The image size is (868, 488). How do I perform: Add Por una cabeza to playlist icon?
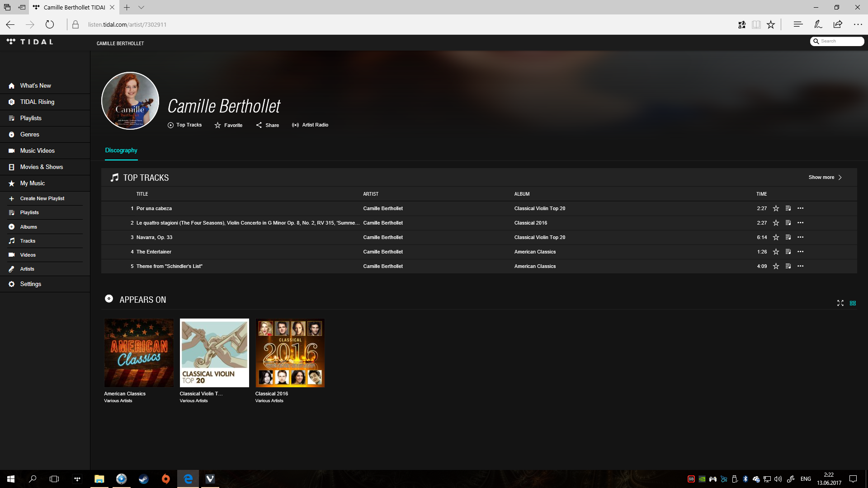(x=788, y=208)
